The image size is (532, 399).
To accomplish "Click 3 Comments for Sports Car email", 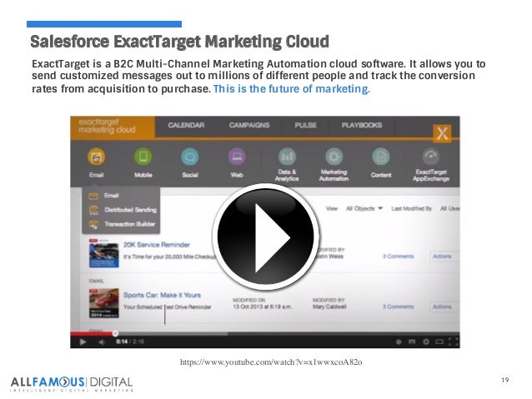I will (399, 307).
